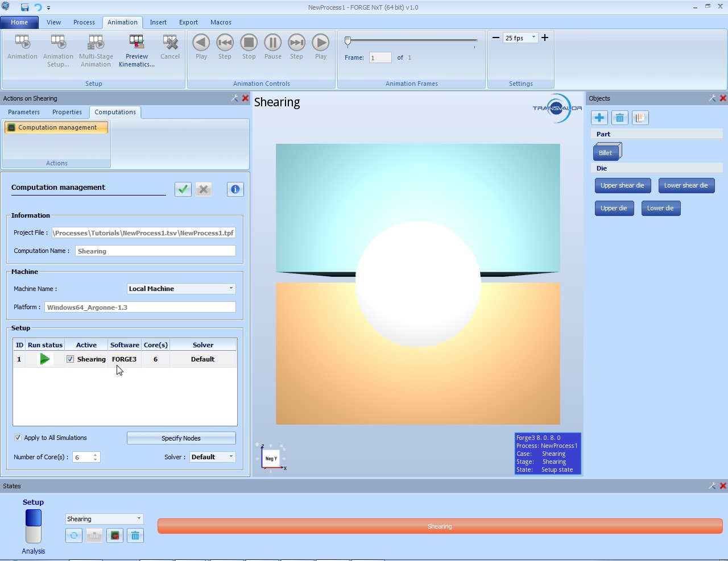Click the Specify Nodes button
The image size is (728, 561).
tap(181, 438)
